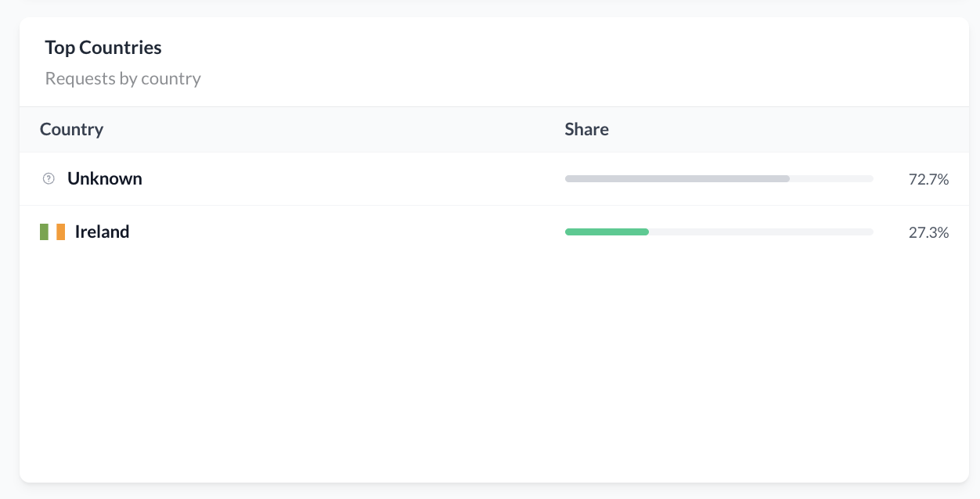Click the empty area below Ireland row

pos(494,368)
